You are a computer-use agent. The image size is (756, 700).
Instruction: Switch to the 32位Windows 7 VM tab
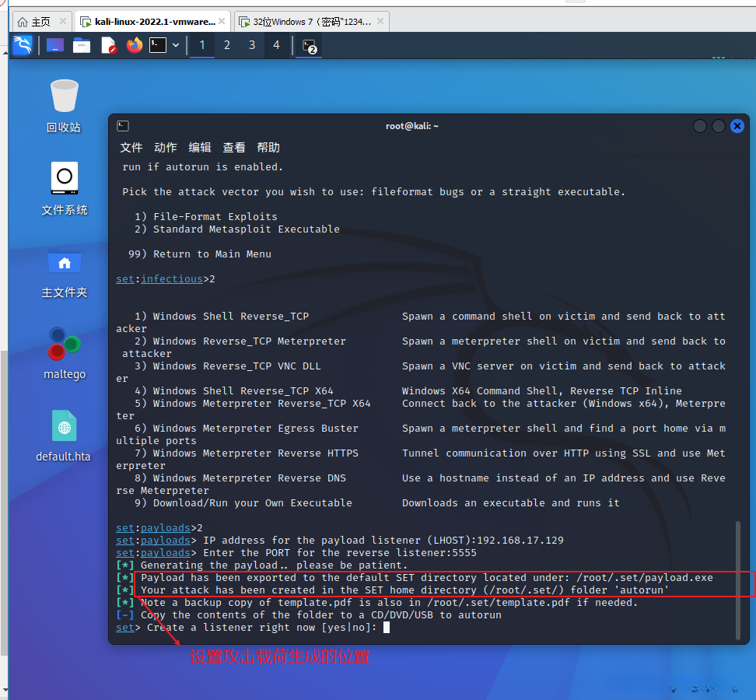tap(311, 22)
